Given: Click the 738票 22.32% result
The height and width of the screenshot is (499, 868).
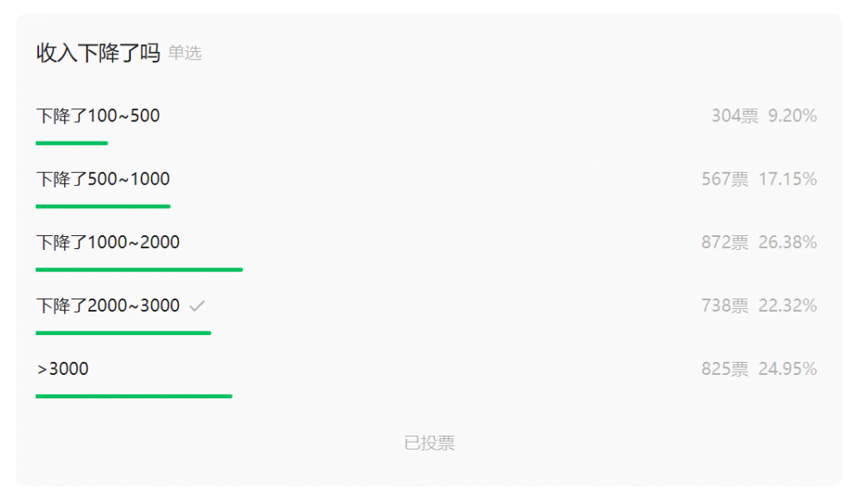Looking at the screenshot, I should point(759,305).
